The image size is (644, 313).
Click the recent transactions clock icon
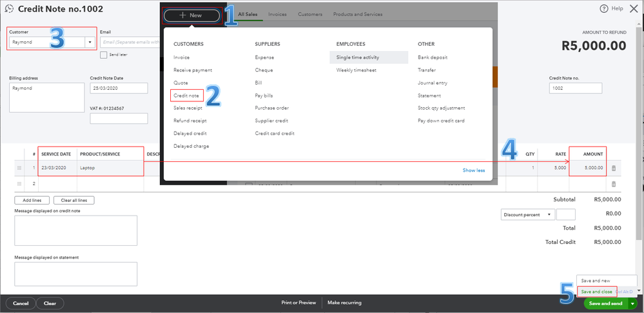[x=8, y=8]
